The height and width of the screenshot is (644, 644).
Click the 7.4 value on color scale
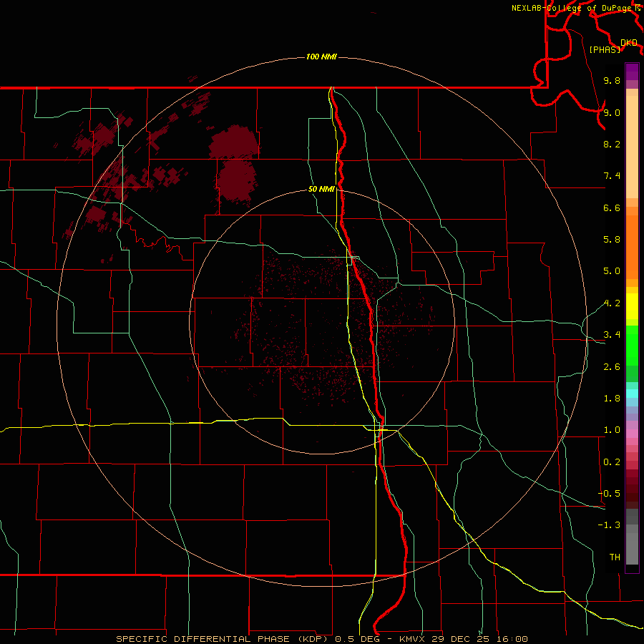coord(612,176)
